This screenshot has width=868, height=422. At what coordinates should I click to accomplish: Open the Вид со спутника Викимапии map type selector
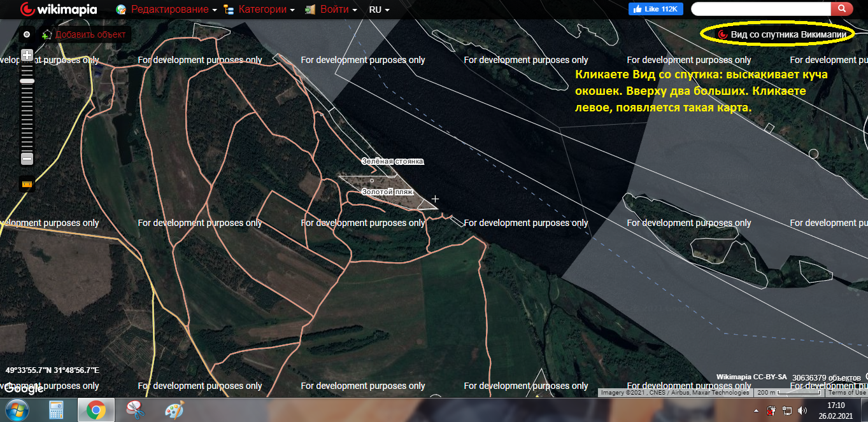[783, 34]
